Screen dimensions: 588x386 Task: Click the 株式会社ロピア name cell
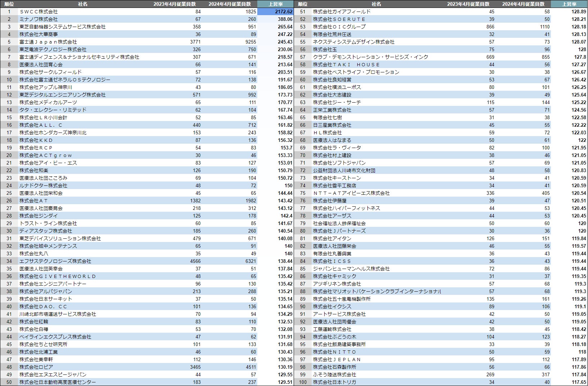[x=36, y=367]
